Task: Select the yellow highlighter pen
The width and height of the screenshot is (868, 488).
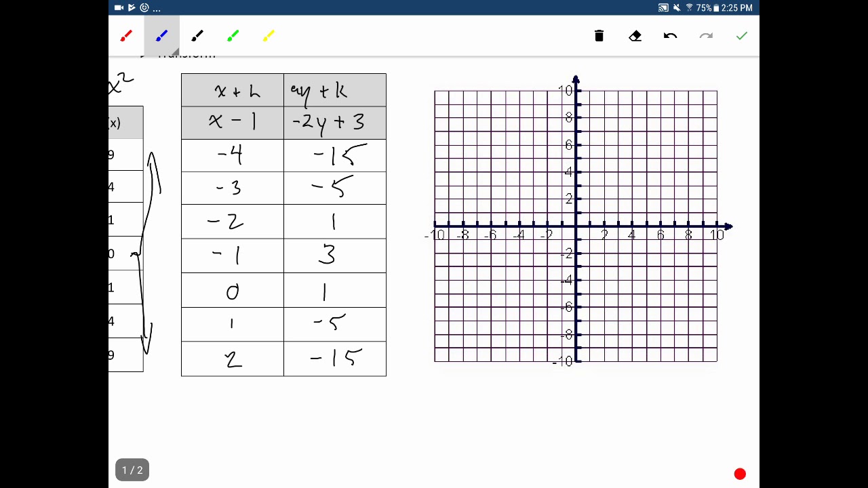Action: coord(269,36)
